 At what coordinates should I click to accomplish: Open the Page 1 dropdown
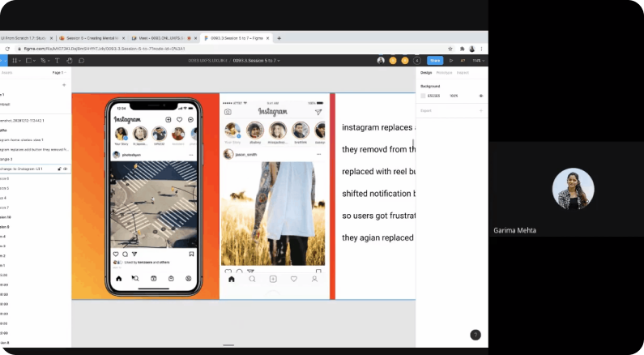(x=59, y=73)
